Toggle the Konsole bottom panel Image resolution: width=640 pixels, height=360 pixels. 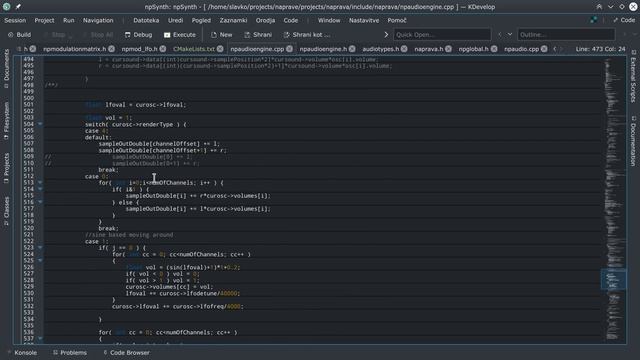click(x=22, y=353)
